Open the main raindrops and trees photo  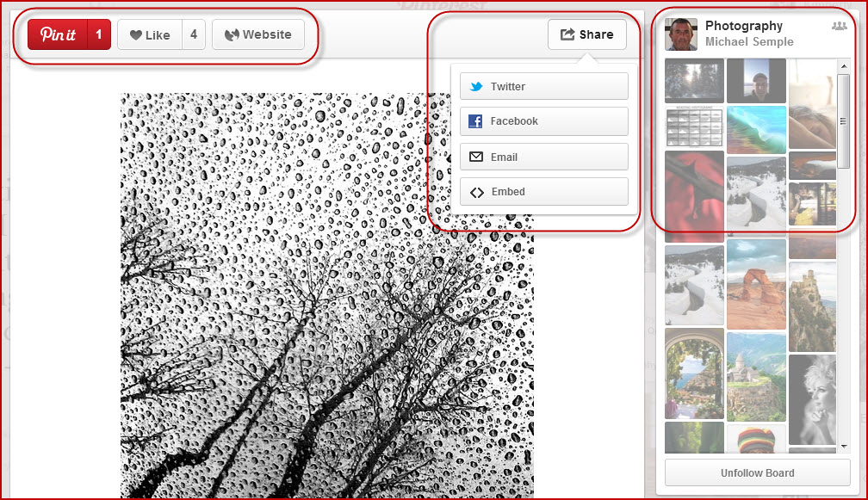pos(327,295)
